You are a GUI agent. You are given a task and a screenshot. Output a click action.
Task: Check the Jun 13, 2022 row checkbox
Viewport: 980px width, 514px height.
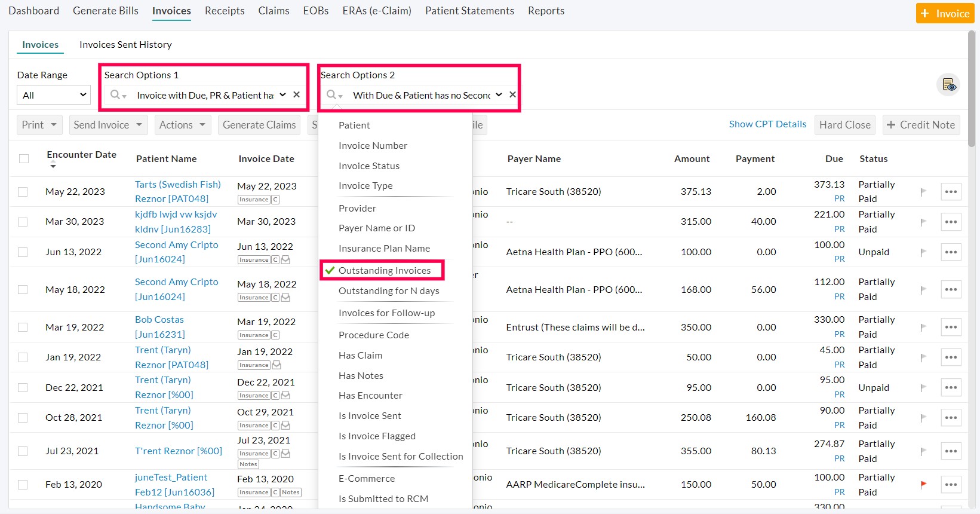(x=23, y=252)
